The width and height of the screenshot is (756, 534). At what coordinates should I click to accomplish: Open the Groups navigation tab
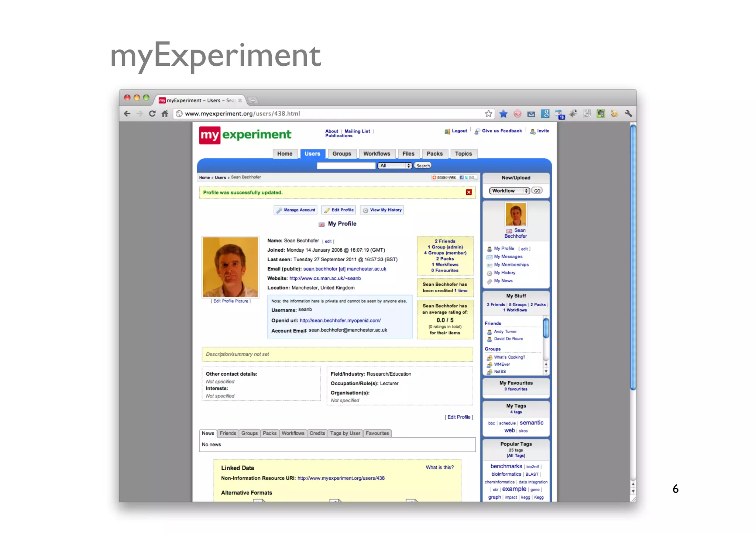coord(342,154)
